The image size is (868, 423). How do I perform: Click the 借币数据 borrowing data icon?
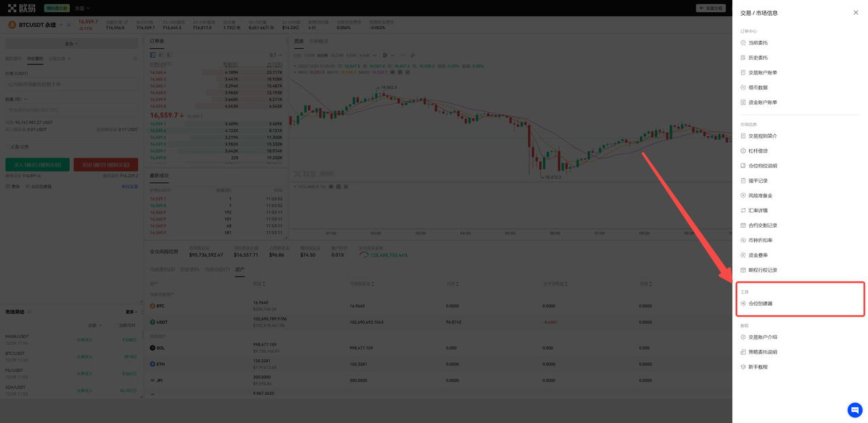point(743,87)
